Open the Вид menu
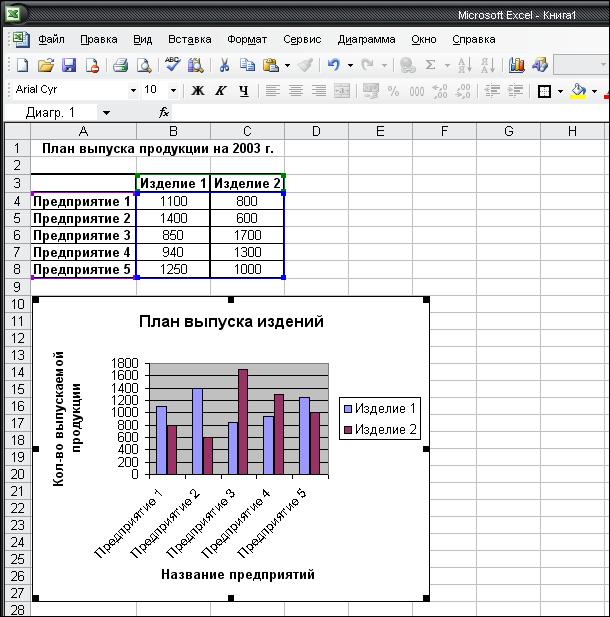The width and height of the screenshot is (610, 617). pos(142,39)
